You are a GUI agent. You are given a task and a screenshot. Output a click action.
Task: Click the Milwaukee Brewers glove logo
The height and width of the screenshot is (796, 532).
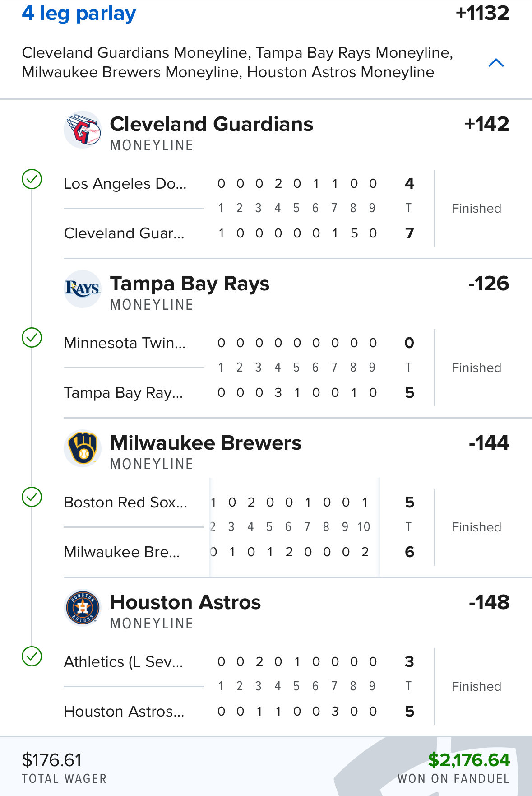click(x=83, y=448)
